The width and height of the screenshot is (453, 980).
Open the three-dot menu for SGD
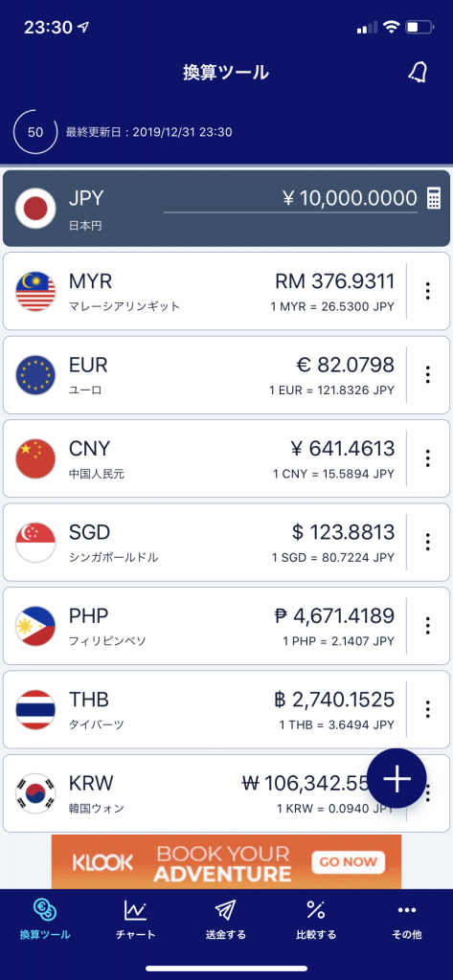click(428, 542)
